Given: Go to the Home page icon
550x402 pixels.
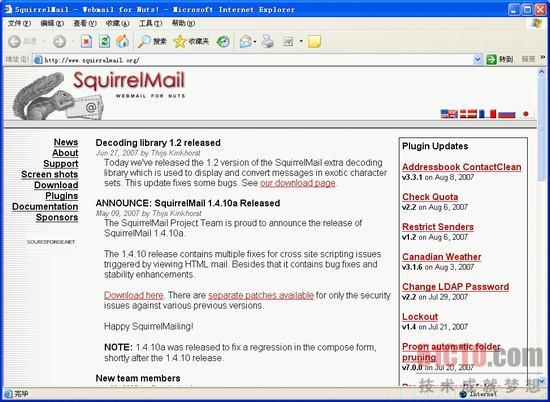Looking at the screenshot, I should click(122, 41).
